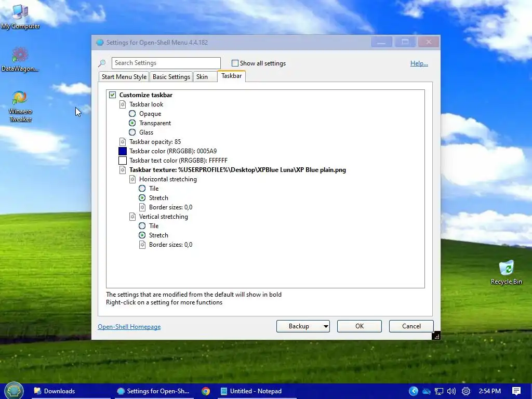Click the taskbar clock showing 2:54 PM

(x=489, y=391)
